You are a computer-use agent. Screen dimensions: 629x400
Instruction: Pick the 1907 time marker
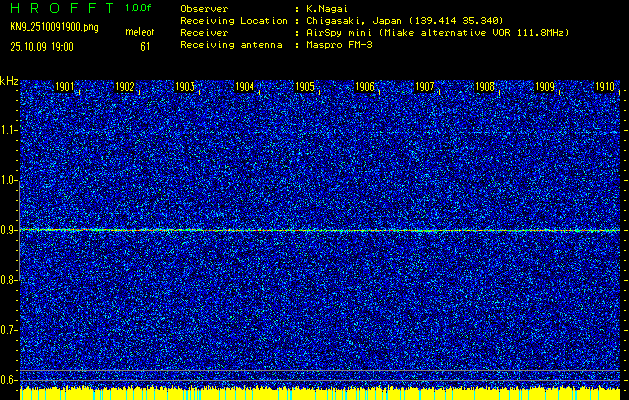coord(425,87)
